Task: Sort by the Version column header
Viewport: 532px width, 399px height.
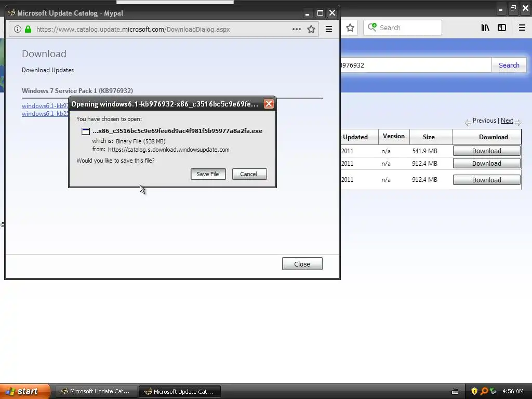Action: [394, 136]
